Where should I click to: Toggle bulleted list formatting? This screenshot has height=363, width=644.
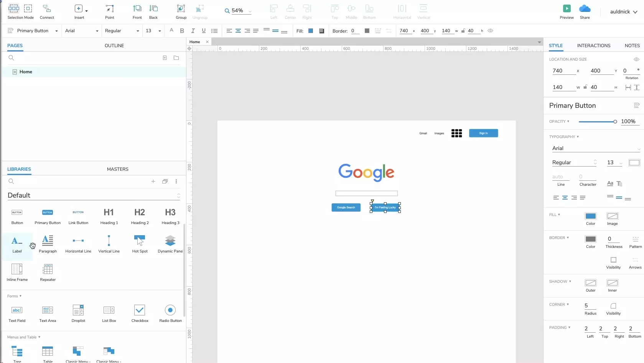(214, 31)
